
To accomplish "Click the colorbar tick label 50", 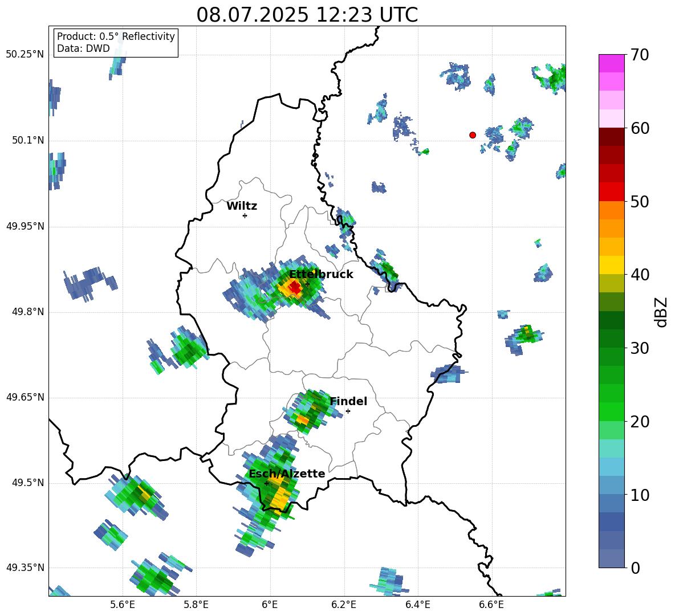I will click(640, 201).
